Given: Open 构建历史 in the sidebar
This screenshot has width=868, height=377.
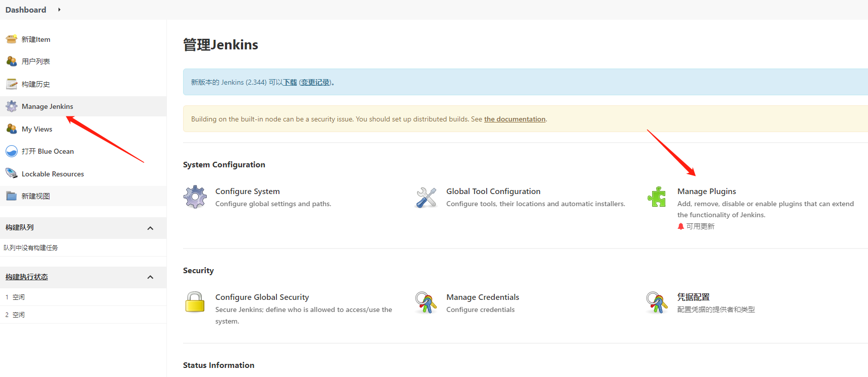Looking at the screenshot, I should point(36,84).
